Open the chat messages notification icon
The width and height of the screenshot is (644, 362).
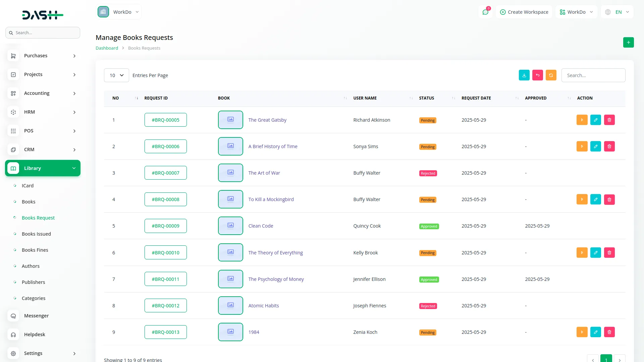pos(485,12)
